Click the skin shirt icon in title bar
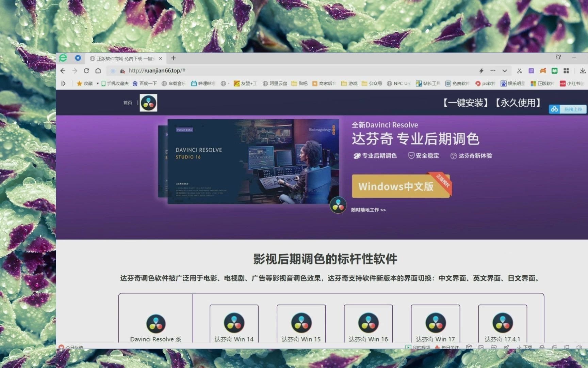588x368 pixels. click(558, 57)
